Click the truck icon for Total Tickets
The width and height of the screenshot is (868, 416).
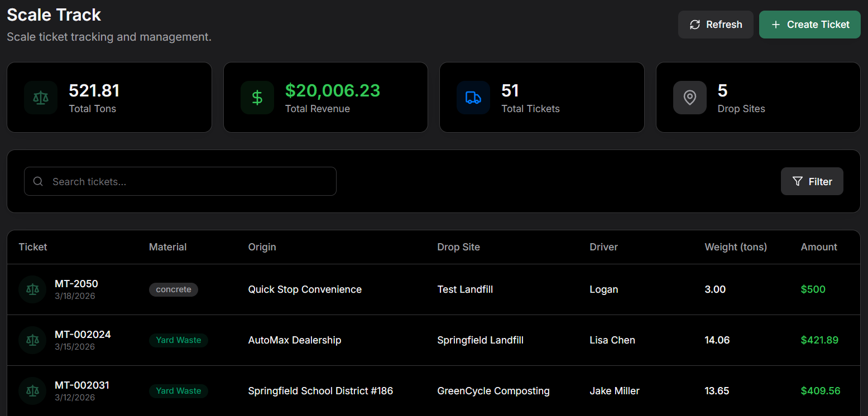473,98
